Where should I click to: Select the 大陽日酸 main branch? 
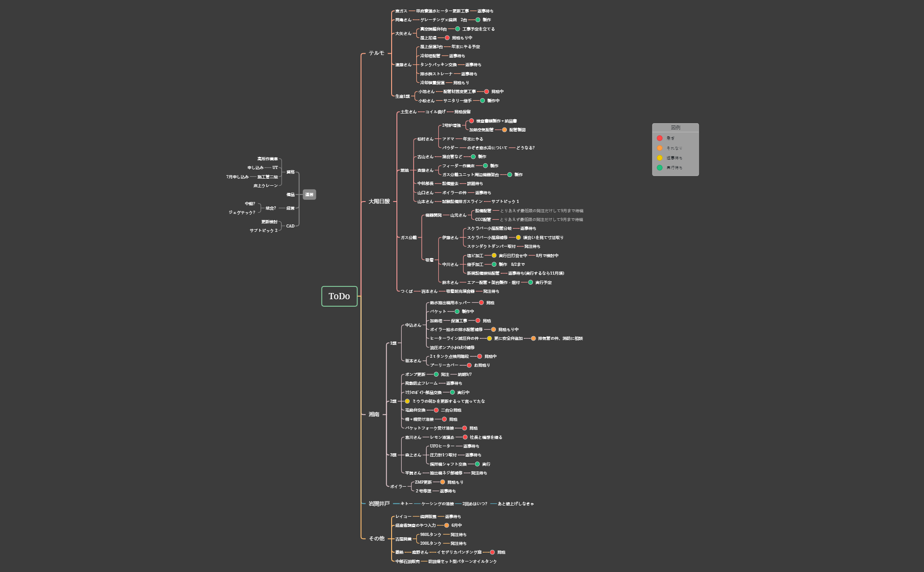(x=379, y=202)
